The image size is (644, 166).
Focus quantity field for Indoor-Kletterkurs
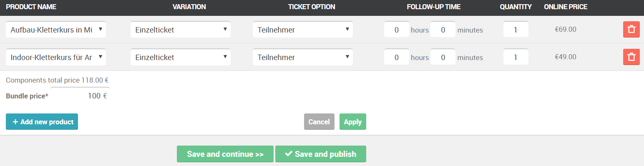516,57
